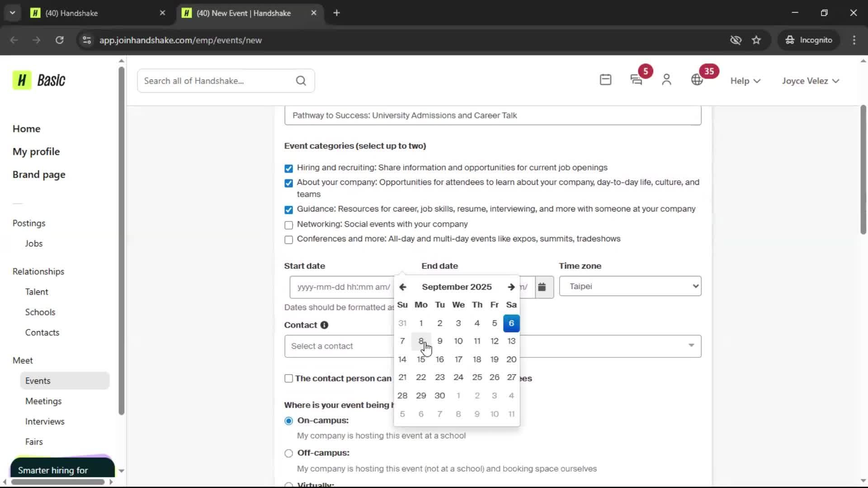Screen dimensions: 868x488
Task: Close the New Event Handshake tab
Action: click(314, 13)
